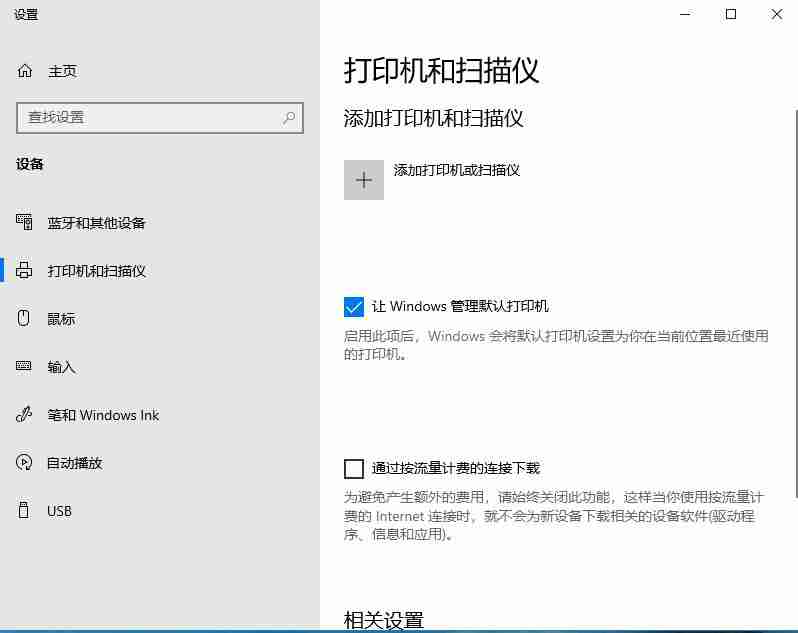Open the 主页 home page

(62, 71)
